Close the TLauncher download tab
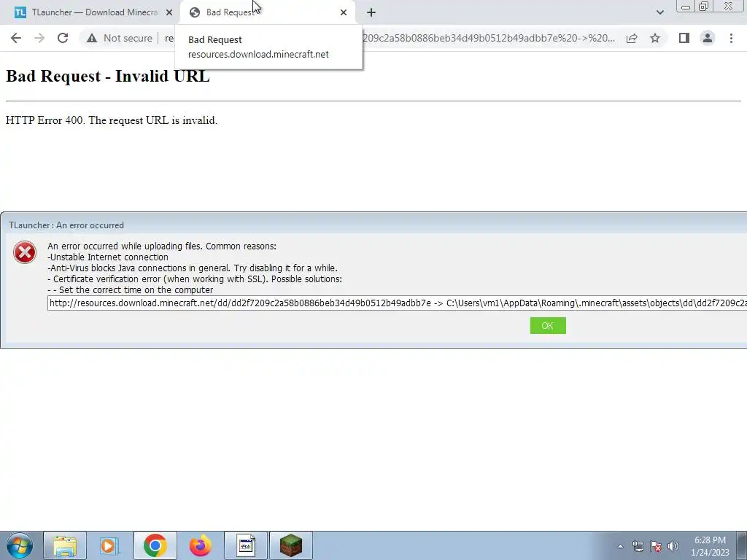The image size is (747, 560). [169, 12]
